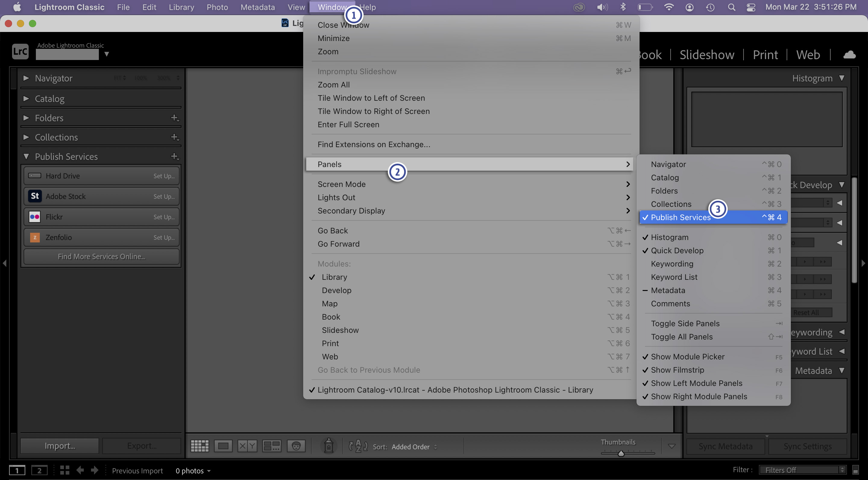Open identity plate dropdown arrow
This screenshot has height=480, width=868.
(106, 54)
